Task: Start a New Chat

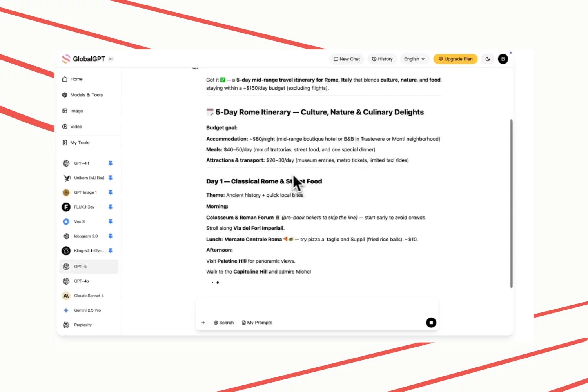Action: (347, 59)
